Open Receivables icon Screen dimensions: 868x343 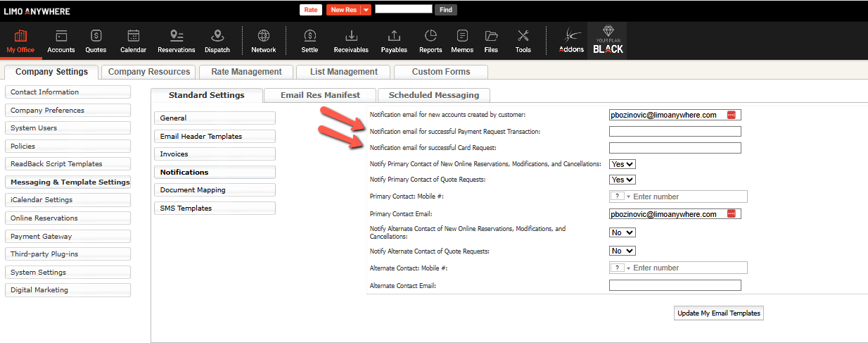coord(351,41)
